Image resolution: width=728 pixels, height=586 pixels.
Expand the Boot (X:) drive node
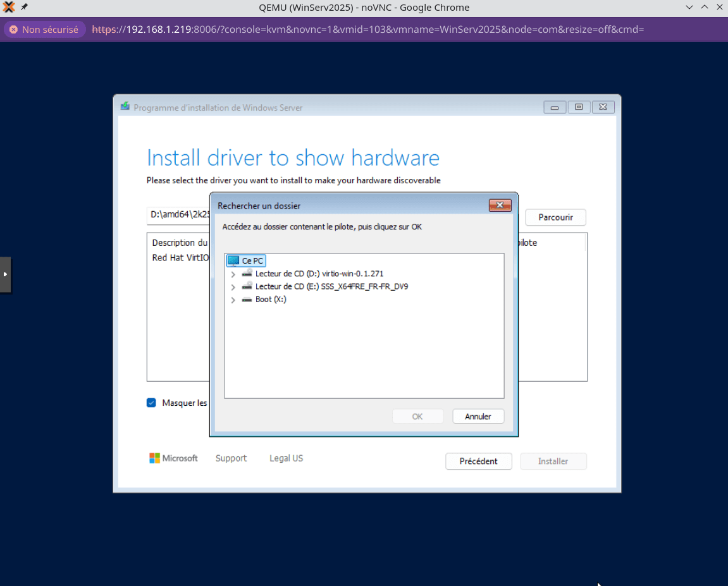point(233,300)
